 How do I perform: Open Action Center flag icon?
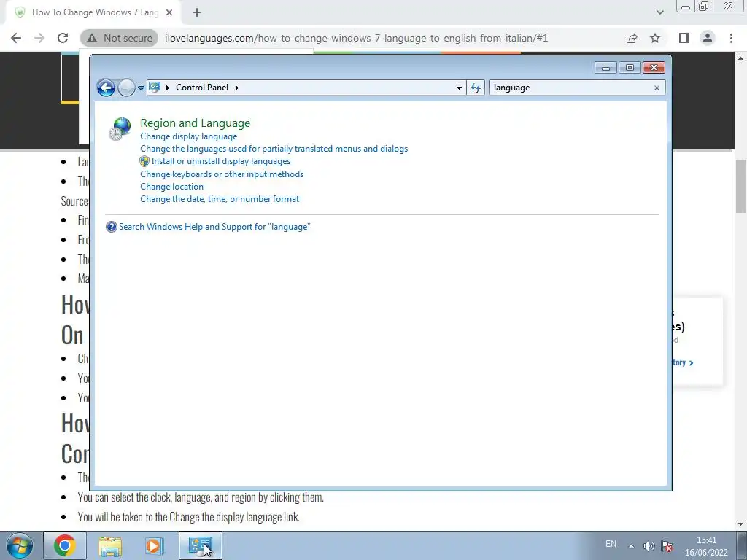pos(667,546)
